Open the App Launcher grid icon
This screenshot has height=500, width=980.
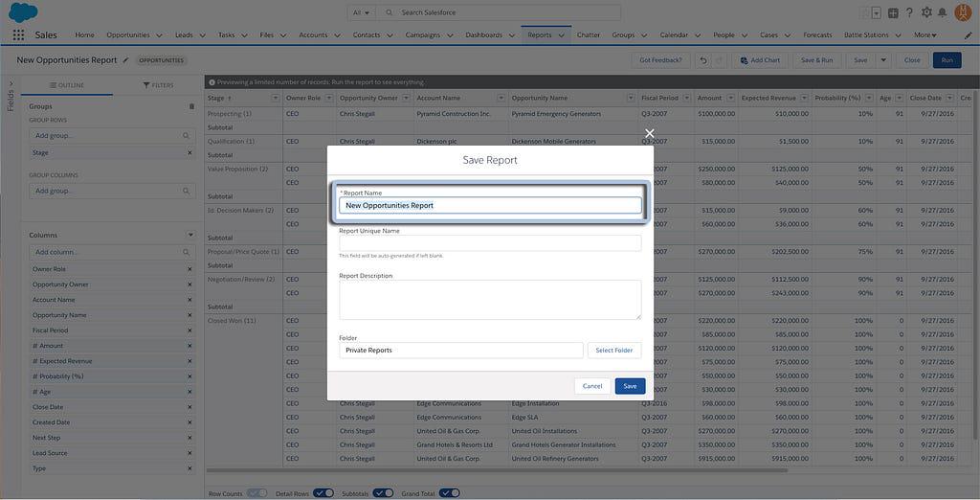(x=18, y=35)
